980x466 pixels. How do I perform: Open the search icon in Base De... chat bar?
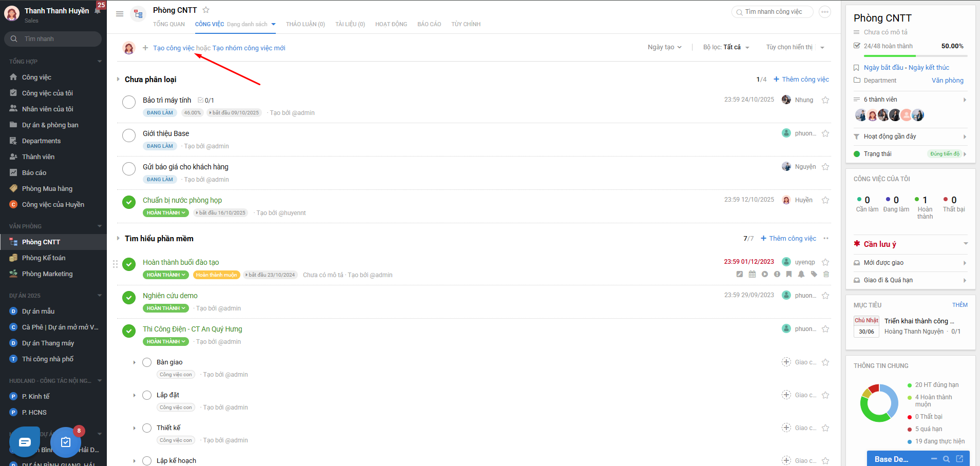[x=946, y=459]
